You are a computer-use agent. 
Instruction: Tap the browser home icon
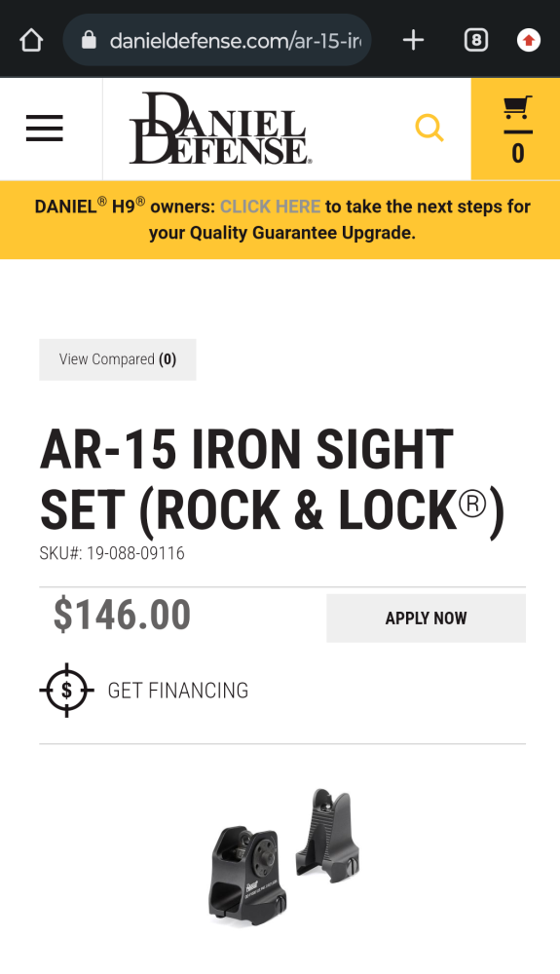(x=31, y=41)
